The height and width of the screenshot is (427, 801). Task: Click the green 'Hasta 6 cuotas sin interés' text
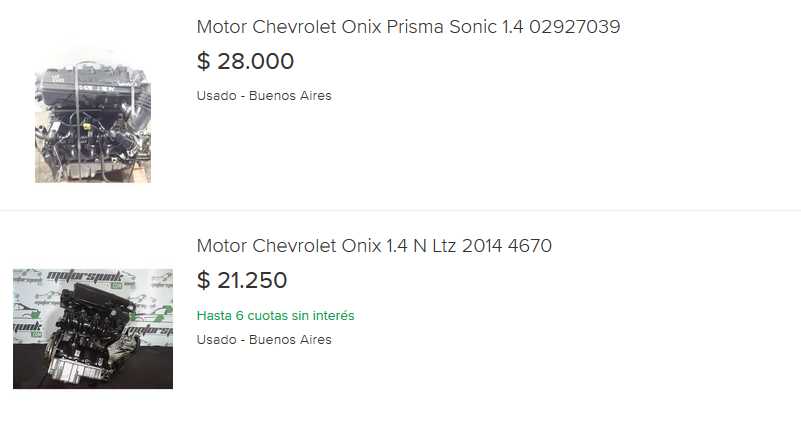275,316
